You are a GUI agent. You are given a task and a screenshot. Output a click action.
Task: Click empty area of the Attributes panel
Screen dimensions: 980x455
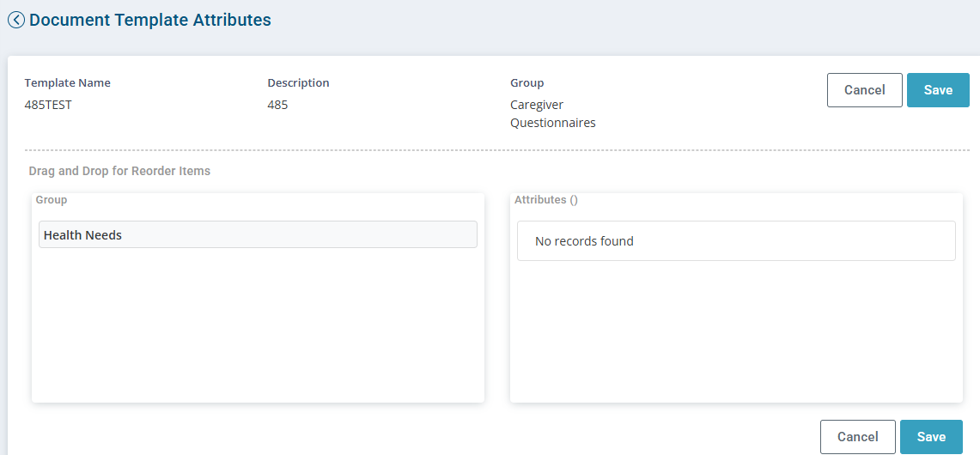(735, 331)
